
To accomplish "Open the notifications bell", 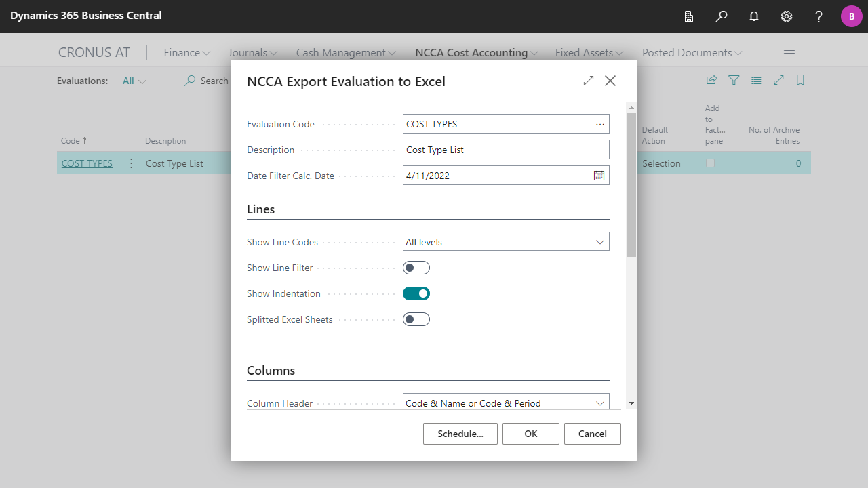I will pyautogui.click(x=754, y=16).
